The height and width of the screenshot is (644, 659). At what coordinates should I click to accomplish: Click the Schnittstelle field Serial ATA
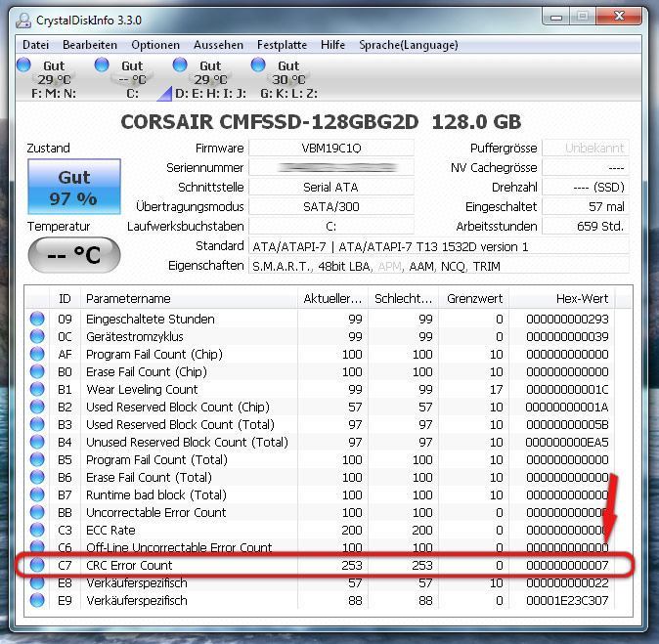(331, 187)
